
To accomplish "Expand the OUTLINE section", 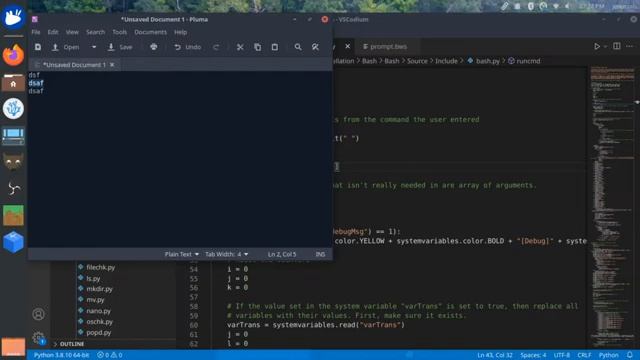I will tap(71, 344).
